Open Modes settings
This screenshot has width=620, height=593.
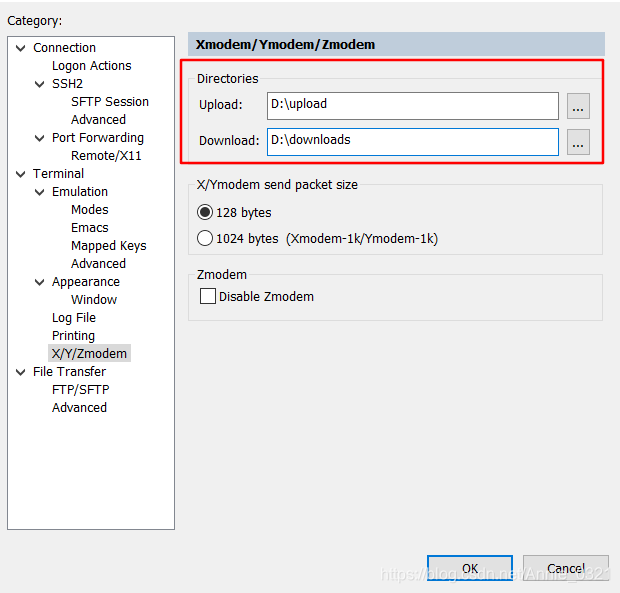(x=90, y=210)
